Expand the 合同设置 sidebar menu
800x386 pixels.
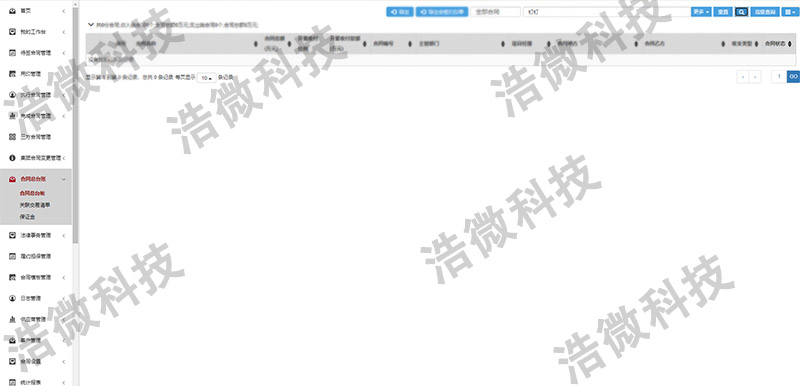[63, 362]
